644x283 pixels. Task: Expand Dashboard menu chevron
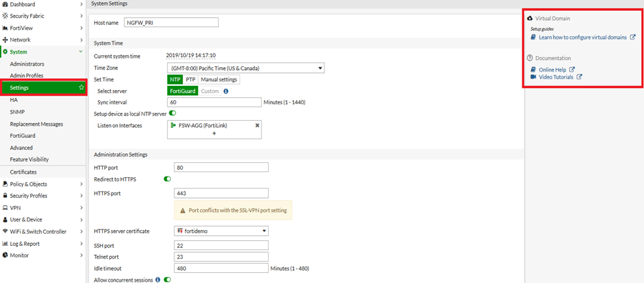81,4
